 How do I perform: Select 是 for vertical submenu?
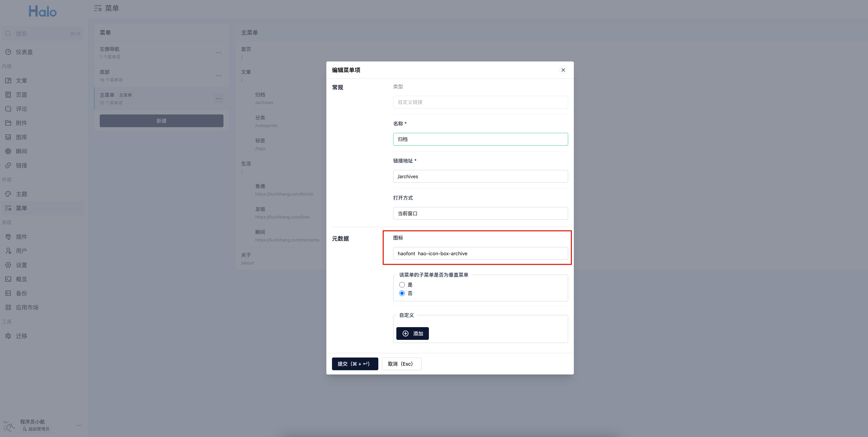(402, 285)
